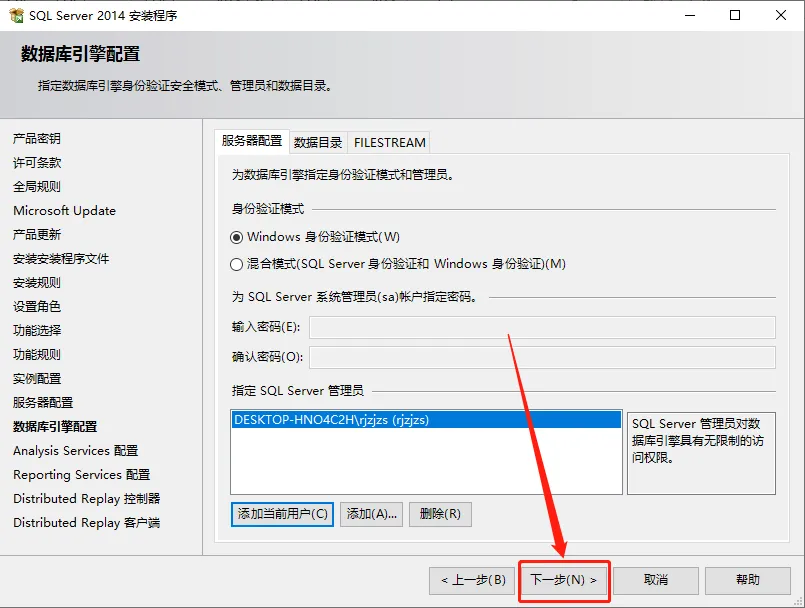Viewport: 805px width, 608px height.
Task: Click 设置角色 step in sidebar
Action: pos(37,307)
